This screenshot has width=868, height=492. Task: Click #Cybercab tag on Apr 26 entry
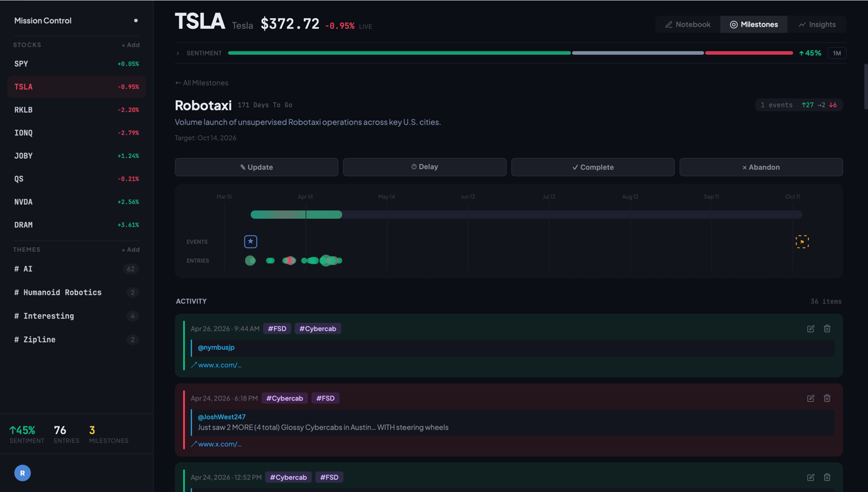click(318, 329)
